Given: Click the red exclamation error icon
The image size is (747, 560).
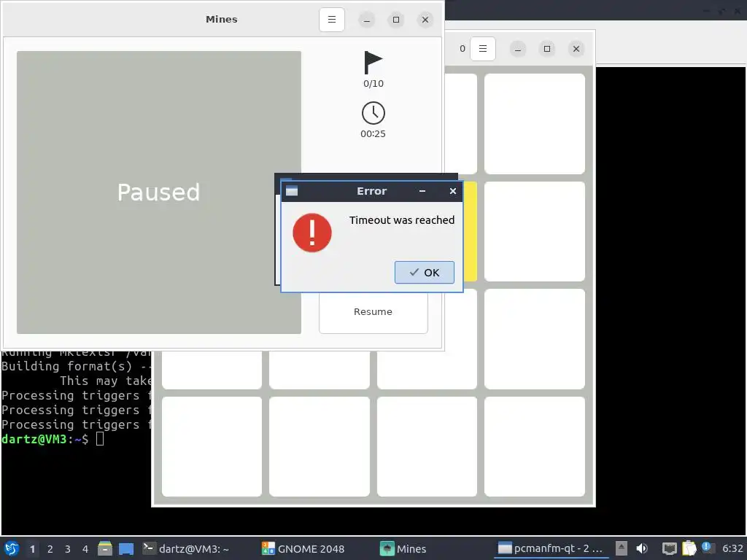Looking at the screenshot, I should point(312,233).
